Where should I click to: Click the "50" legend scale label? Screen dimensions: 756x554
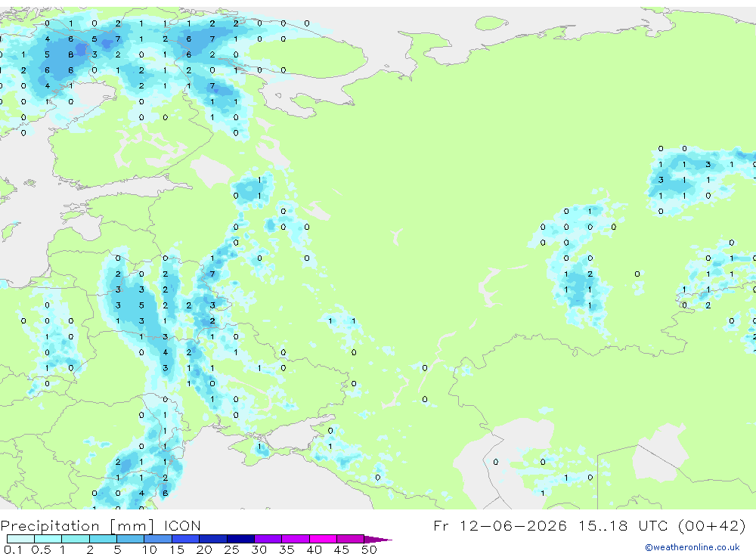370,549
